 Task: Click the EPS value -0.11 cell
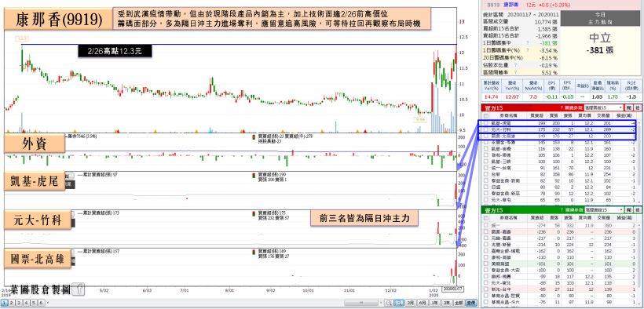click(552, 96)
